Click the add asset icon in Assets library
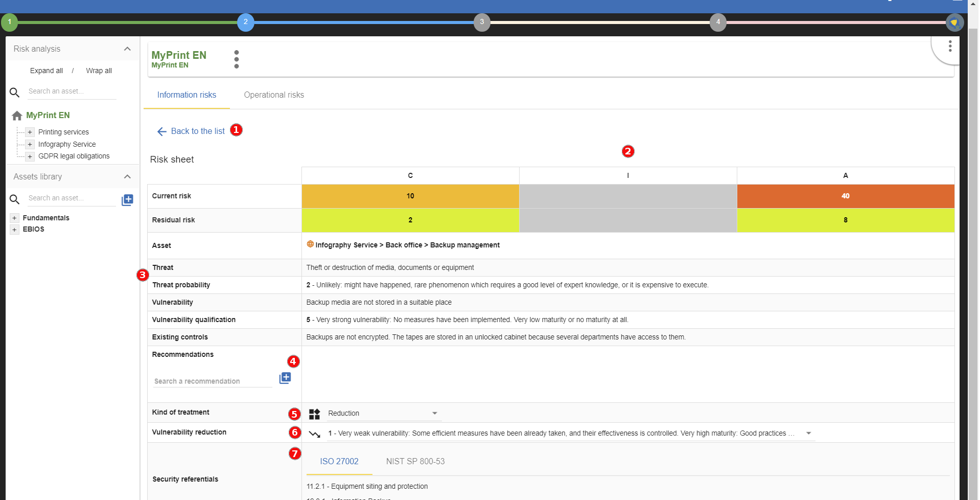The image size is (980, 500). [127, 199]
